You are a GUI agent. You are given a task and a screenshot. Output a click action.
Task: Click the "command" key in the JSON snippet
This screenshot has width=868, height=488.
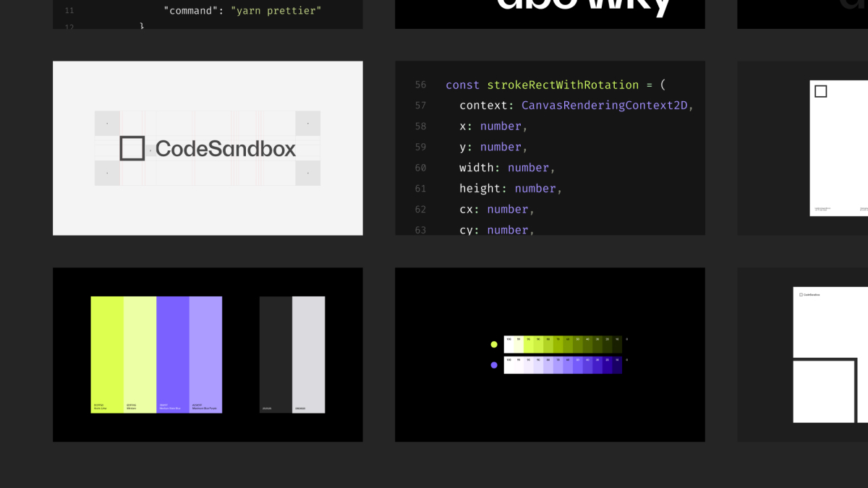[191, 11]
